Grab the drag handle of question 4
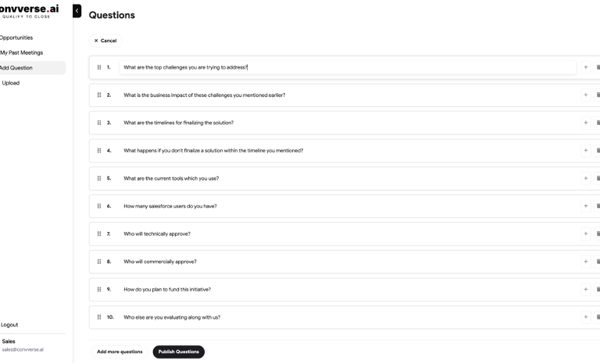Screen dimensions: 600x364 click(x=99, y=151)
